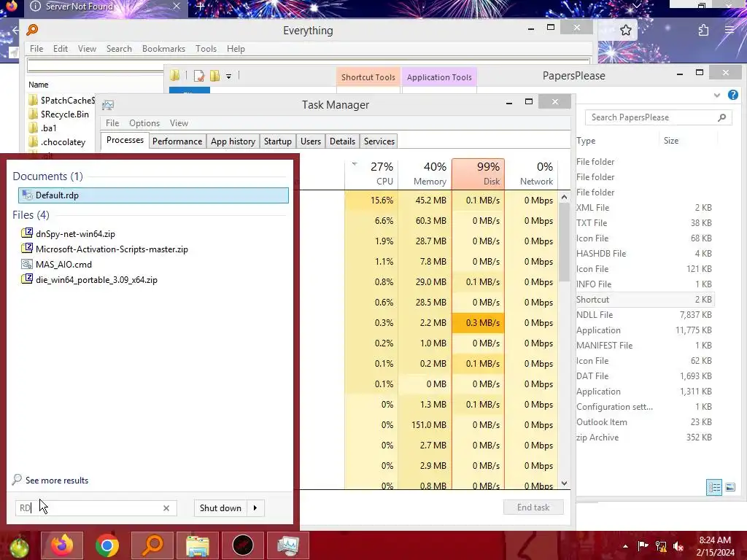Open die_win64_portable_3.09_x64.zip result
Viewport: 747px width, 560px height.
(x=89, y=279)
